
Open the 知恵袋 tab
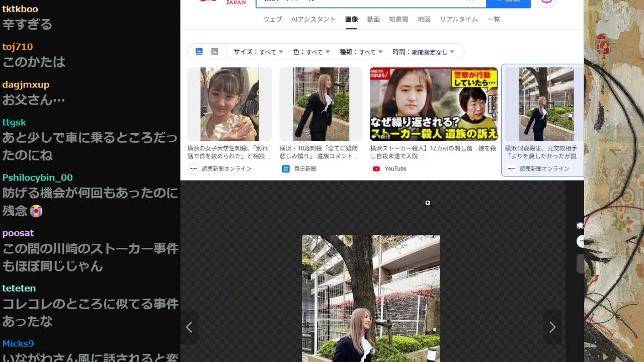coord(398,19)
